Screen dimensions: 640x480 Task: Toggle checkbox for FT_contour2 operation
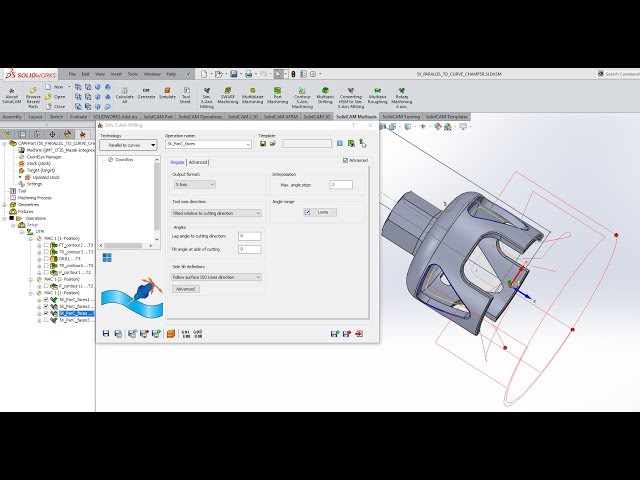(46, 245)
